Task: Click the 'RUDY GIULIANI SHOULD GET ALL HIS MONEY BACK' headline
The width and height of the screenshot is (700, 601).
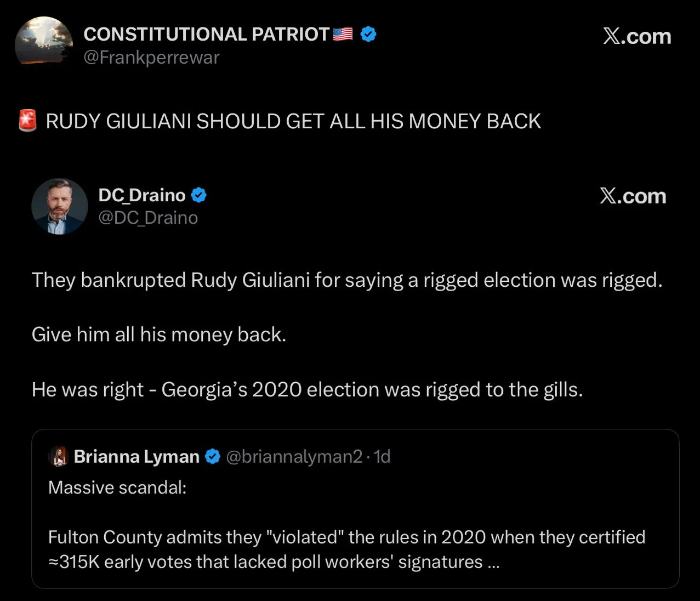Action: [293, 121]
